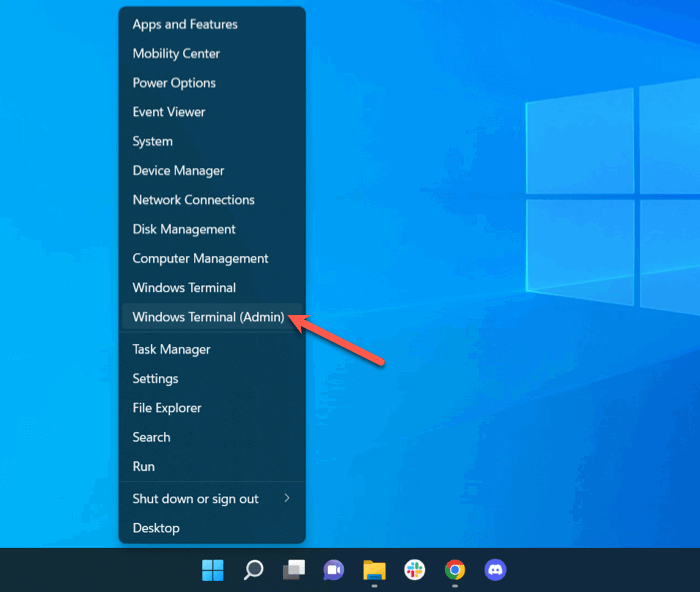Viewport: 700px width, 592px height.
Task: Launch Discord from the taskbar
Action: tap(495, 570)
